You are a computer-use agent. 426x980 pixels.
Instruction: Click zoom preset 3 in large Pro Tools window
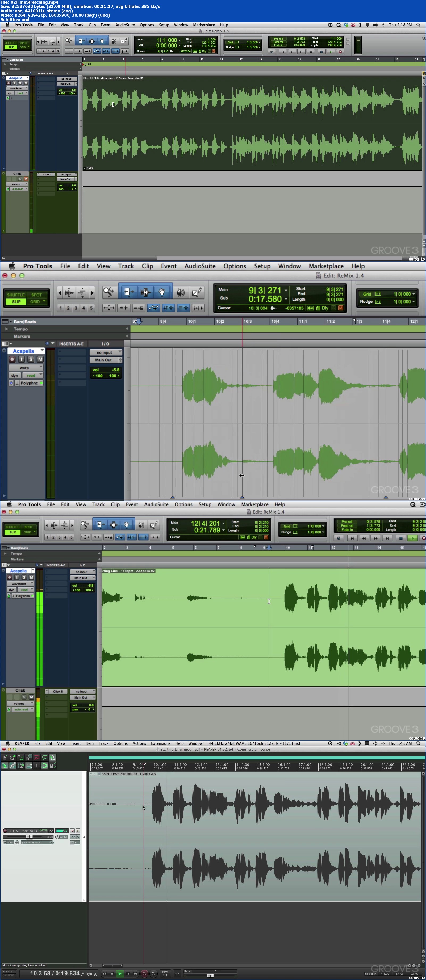(76, 308)
